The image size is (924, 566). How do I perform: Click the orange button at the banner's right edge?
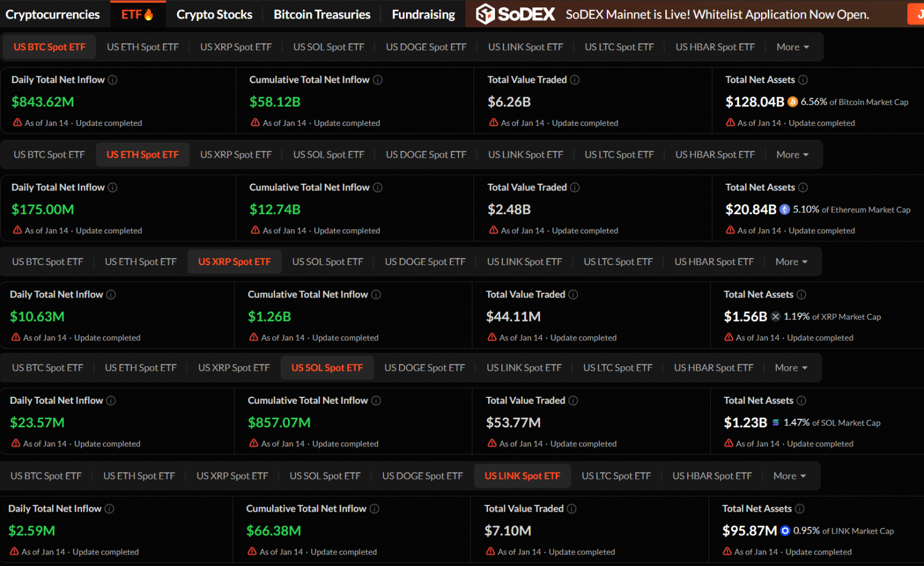(x=916, y=14)
